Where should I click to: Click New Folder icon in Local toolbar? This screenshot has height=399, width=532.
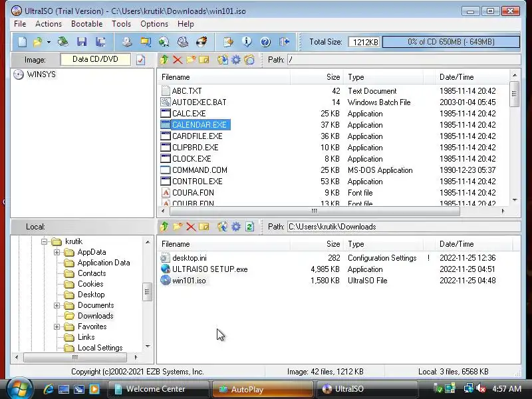click(178, 227)
